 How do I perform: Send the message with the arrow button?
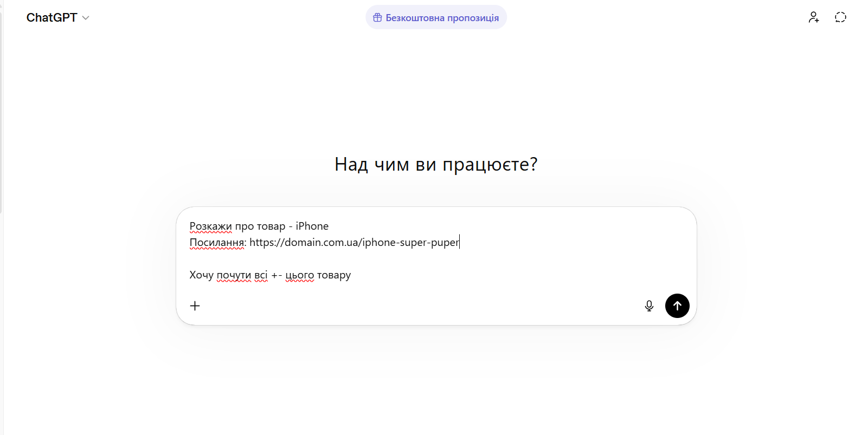(x=677, y=306)
